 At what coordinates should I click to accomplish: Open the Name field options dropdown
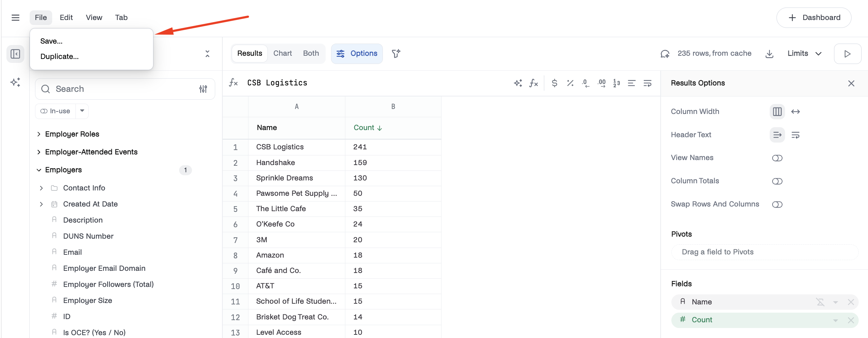point(835,302)
